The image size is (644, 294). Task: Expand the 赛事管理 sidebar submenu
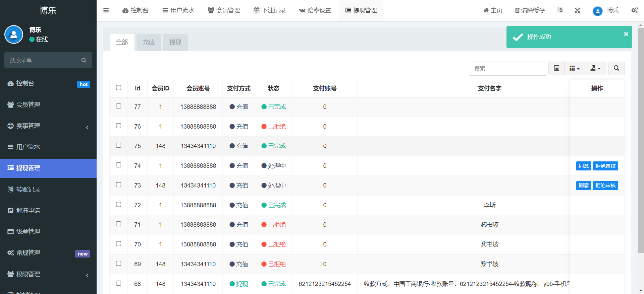[48, 126]
